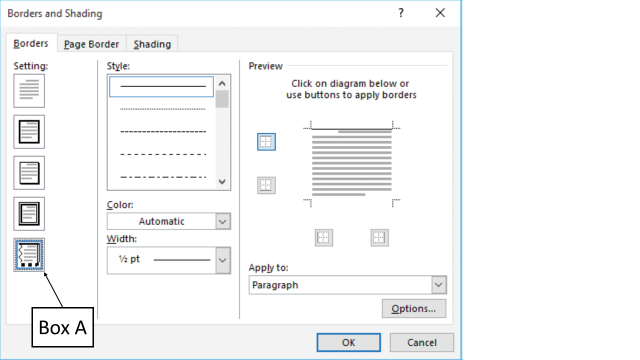The image size is (640, 360).
Task: Toggle the right border preview button
Action: pyautogui.click(x=379, y=238)
